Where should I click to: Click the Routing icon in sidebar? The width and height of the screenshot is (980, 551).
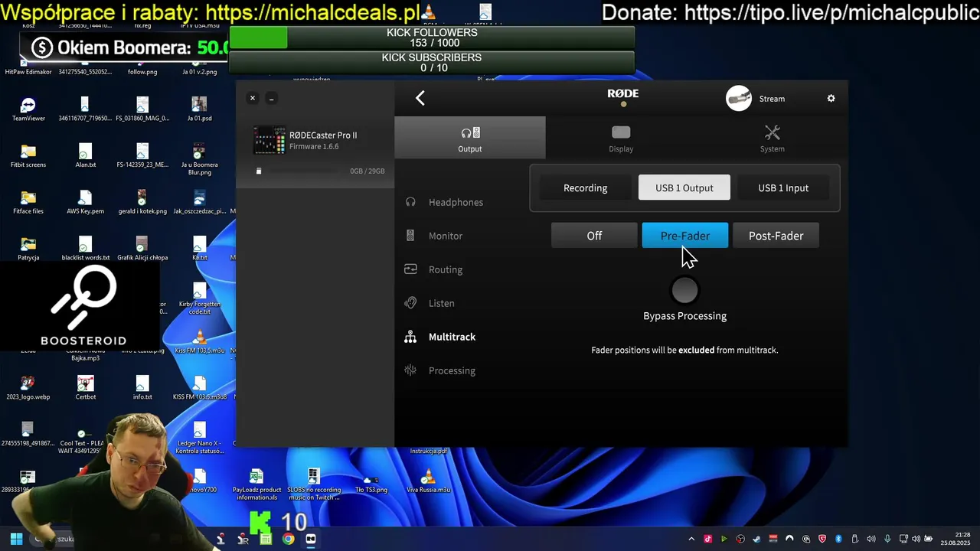pyautogui.click(x=410, y=269)
